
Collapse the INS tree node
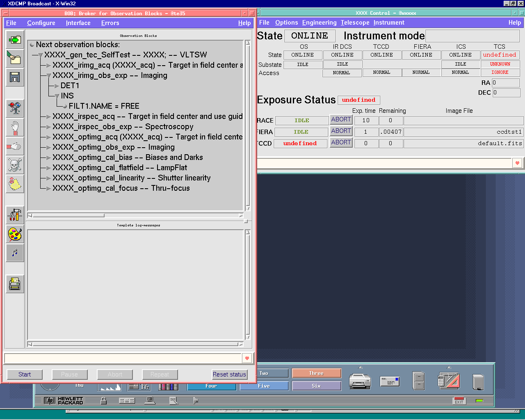[57, 96]
